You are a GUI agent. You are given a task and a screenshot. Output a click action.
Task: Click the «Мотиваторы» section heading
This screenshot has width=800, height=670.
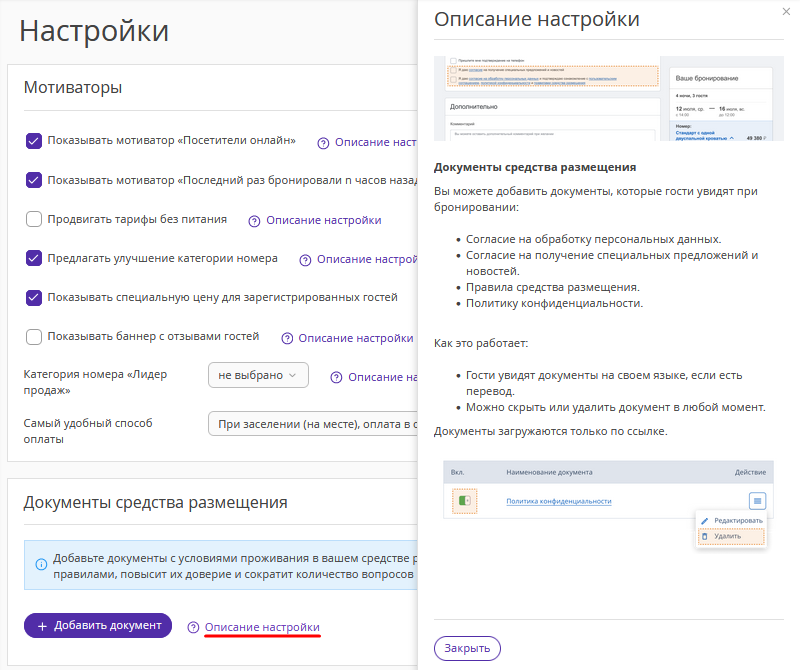(73, 87)
